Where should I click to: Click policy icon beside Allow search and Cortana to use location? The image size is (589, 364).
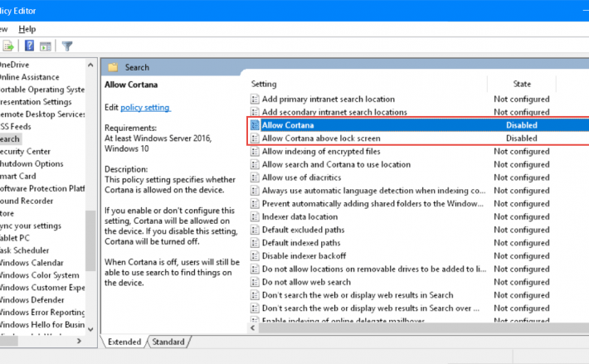[x=255, y=164]
